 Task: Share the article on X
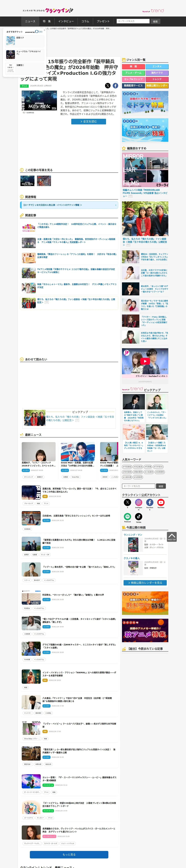(107, 86)
